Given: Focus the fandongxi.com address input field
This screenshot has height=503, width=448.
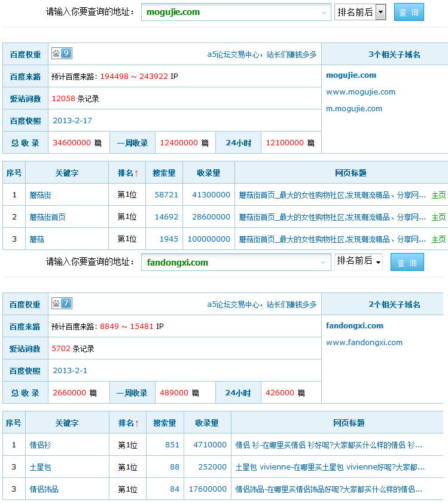Looking at the screenshot, I should pyautogui.click(x=230, y=262).
